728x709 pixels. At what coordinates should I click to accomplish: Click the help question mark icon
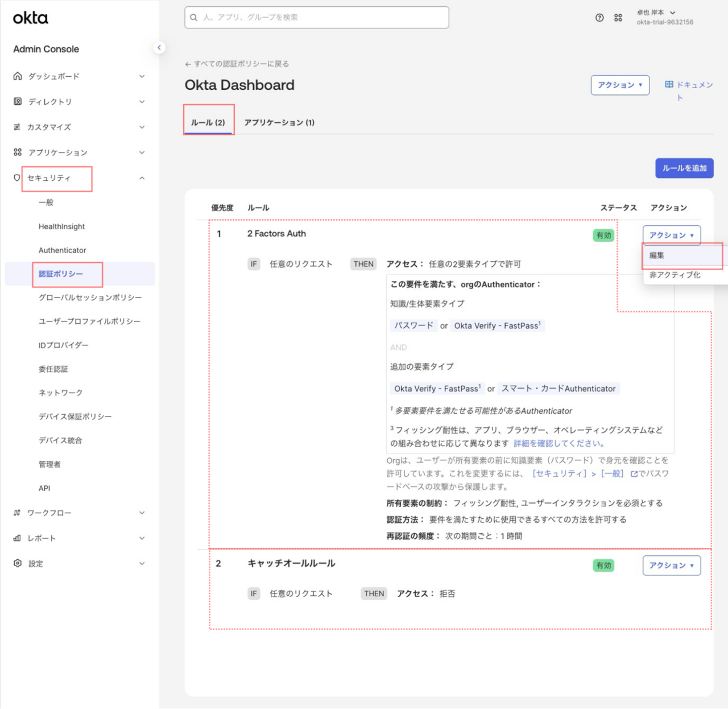(x=599, y=18)
